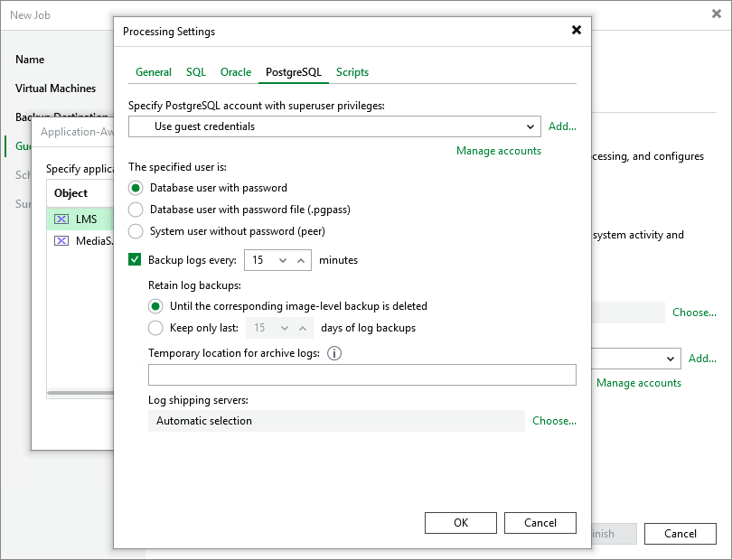Uncheck the Backup logs every checkbox
Image resolution: width=732 pixels, height=560 pixels.
click(x=135, y=258)
